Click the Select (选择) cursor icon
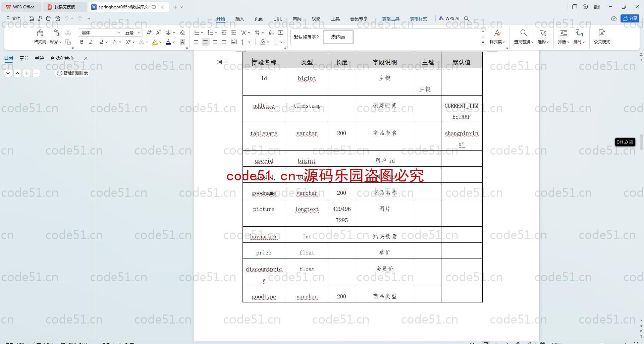644x344 pixels. 543,33
